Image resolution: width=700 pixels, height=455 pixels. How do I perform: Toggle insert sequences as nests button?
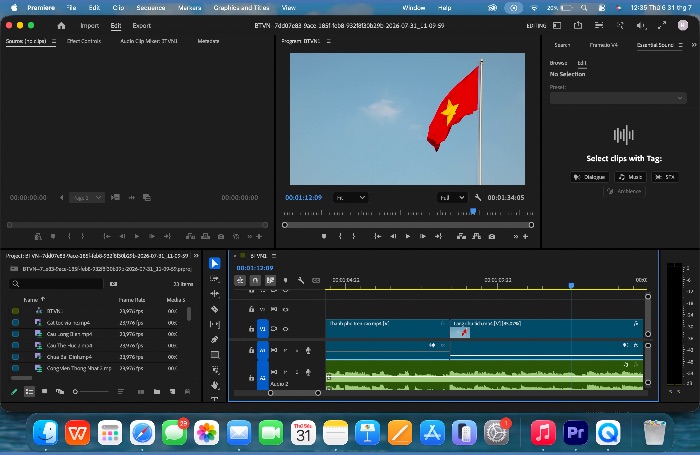[240, 280]
